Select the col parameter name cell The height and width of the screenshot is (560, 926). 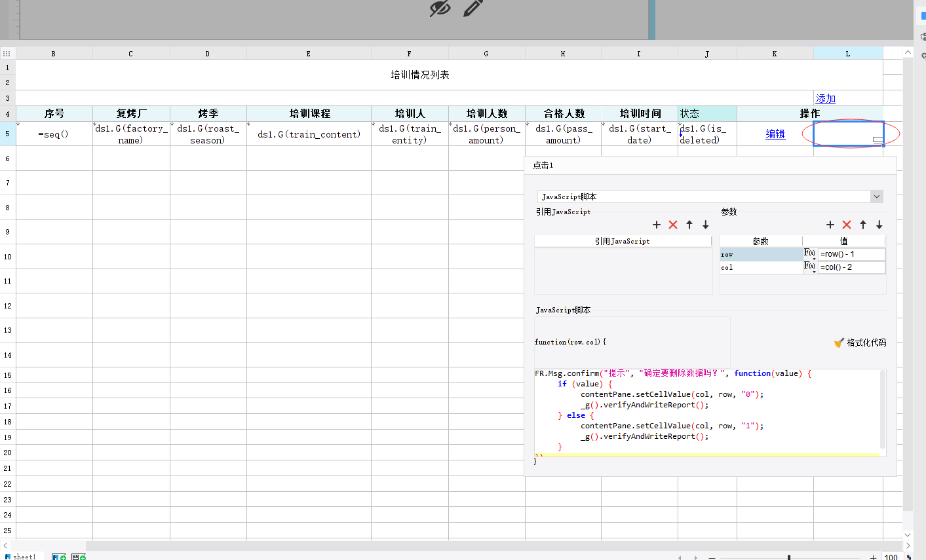[761, 267]
